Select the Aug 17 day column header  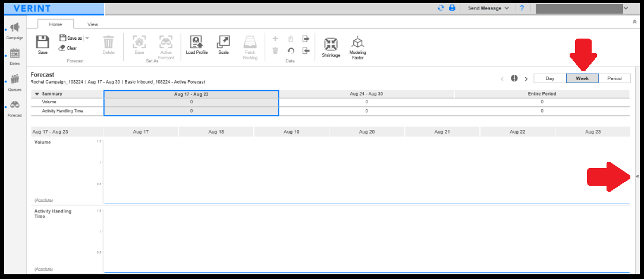pyautogui.click(x=140, y=132)
